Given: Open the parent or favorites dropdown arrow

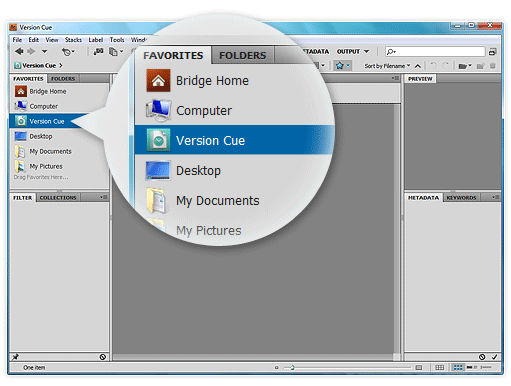Looking at the screenshot, I should pos(44,51).
